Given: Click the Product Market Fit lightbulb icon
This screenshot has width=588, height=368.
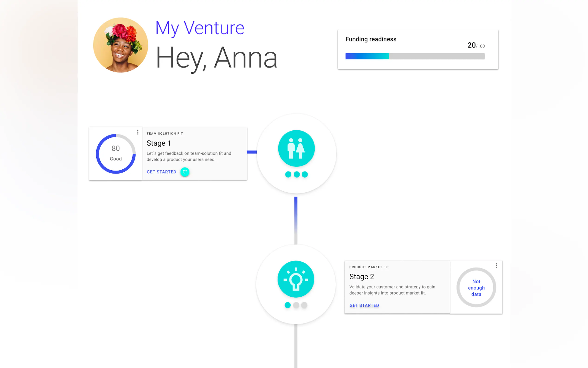Looking at the screenshot, I should pos(296,279).
